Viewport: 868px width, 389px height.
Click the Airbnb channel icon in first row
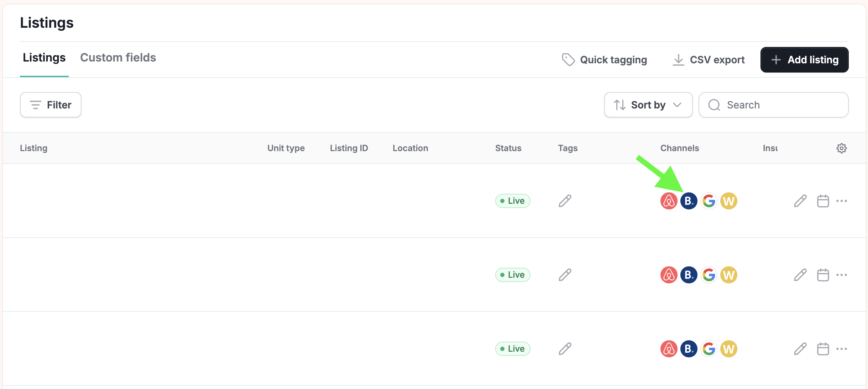pos(669,201)
